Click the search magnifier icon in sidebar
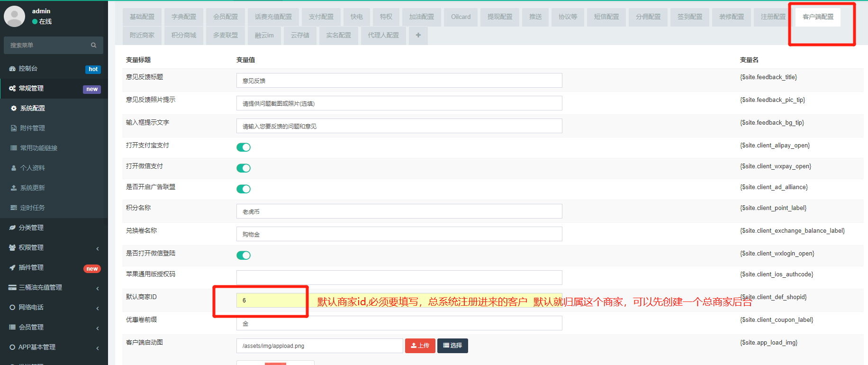This screenshot has height=365, width=868. coord(93,45)
